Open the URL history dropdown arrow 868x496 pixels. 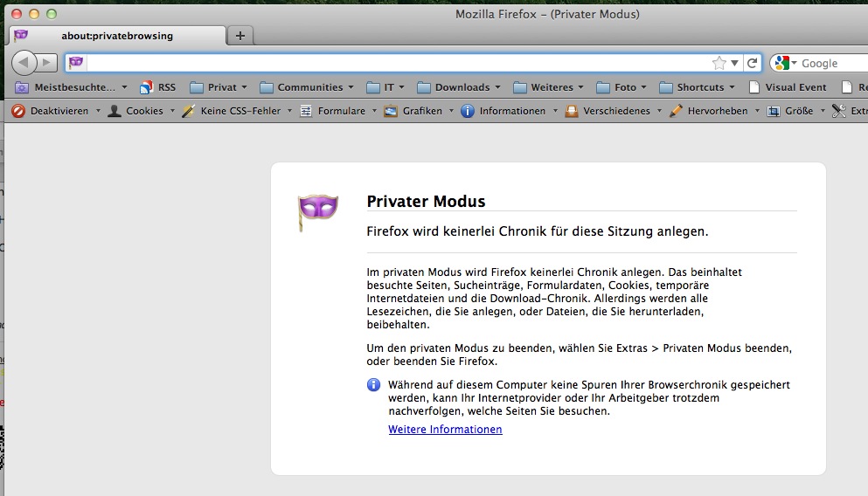[734, 63]
